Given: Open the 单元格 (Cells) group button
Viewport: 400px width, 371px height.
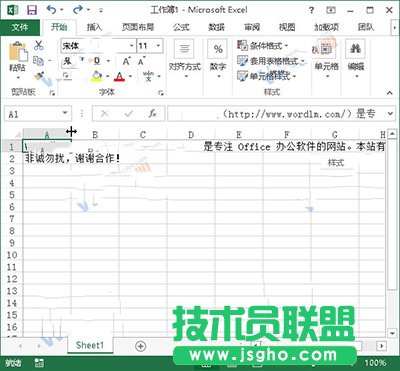Looking at the screenshot, I should (x=327, y=60).
